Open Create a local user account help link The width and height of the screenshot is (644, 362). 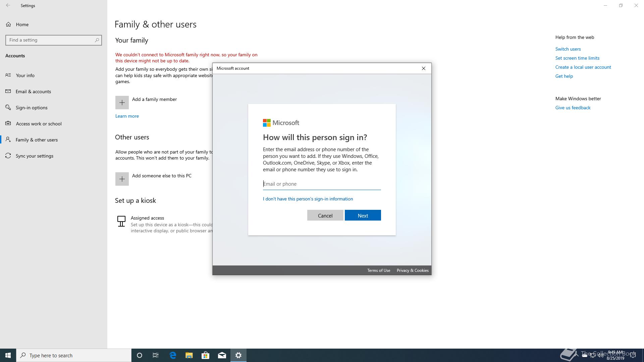tap(583, 67)
